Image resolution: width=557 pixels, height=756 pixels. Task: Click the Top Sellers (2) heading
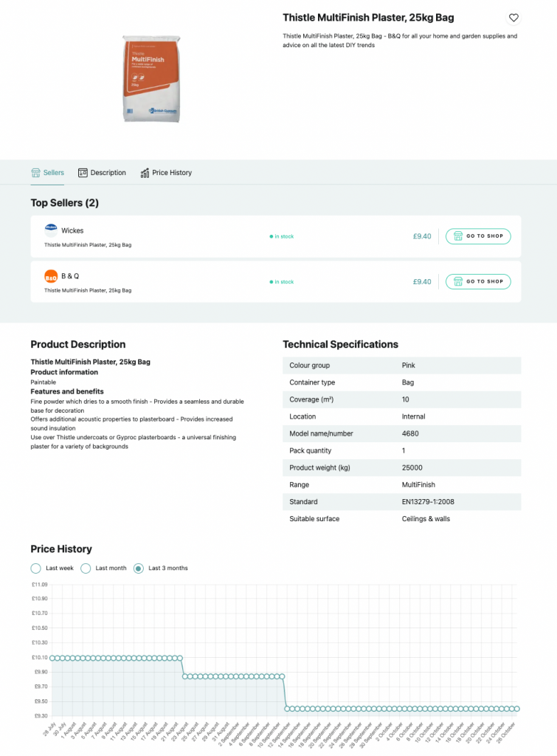pyautogui.click(x=65, y=203)
